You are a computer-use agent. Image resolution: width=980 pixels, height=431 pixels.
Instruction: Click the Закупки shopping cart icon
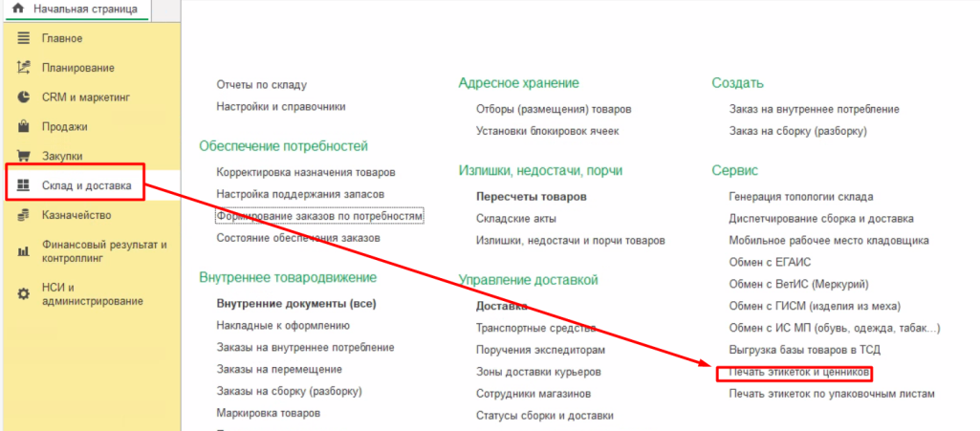click(23, 156)
